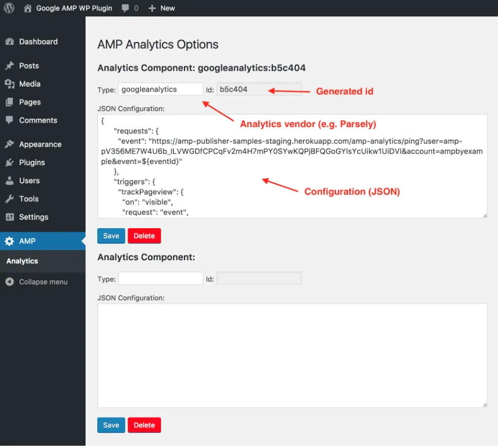Click the Collapse menu label
This screenshot has height=448, width=498.
click(x=43, y=282)
